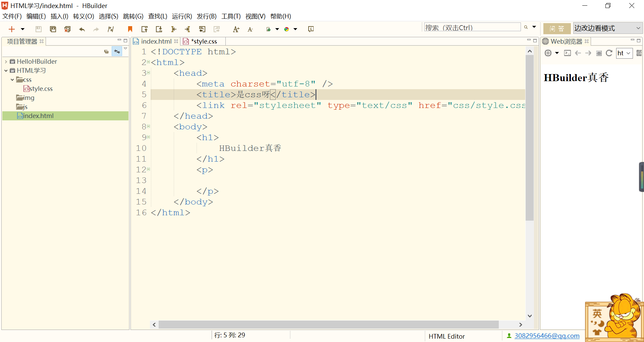Click the back navigation history icon
The image size is (644, 342).
202,29
